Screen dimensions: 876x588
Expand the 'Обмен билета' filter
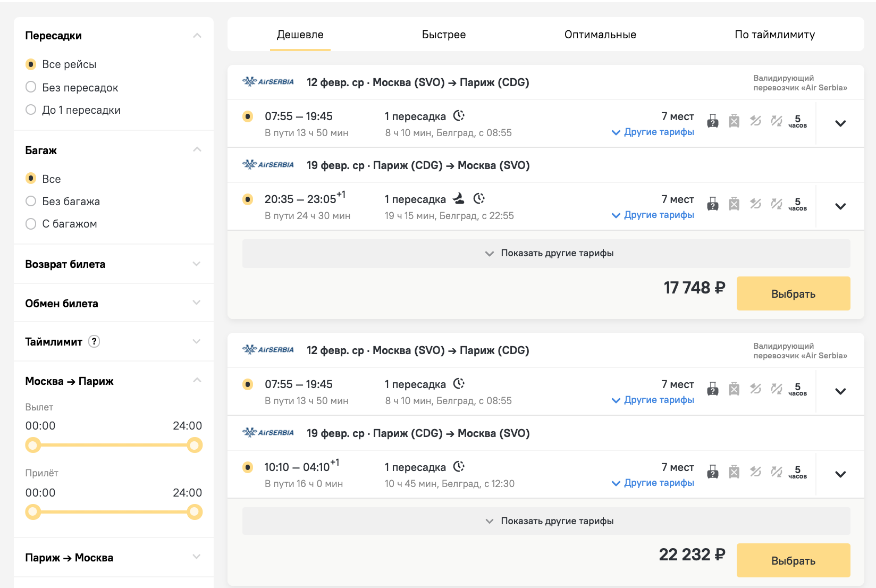[x=197, y=303]
